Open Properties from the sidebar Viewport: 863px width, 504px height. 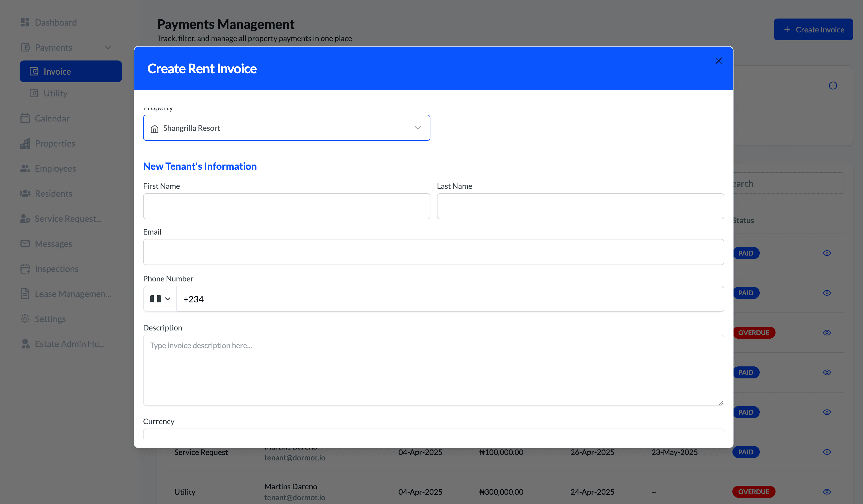click(55, 143)
